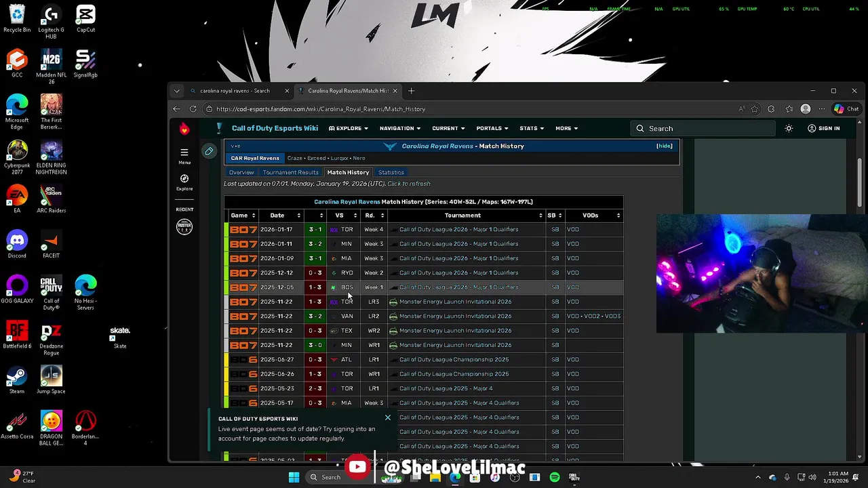Open Madden NFL 26 desktop icon
The width and height of the screenshot is (868, 488).
click(x=51, y=66)
